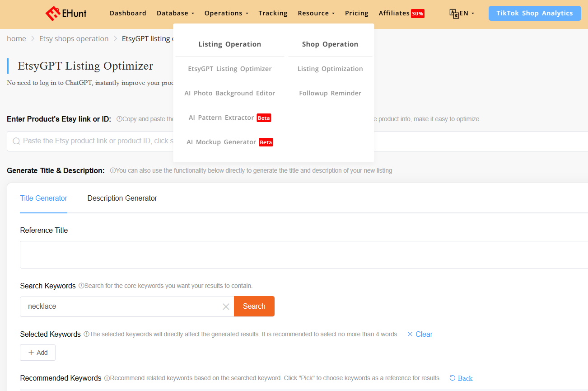
Task: Click the Beta badge on AI Pattern Extractor
Action: coord(264,118)
